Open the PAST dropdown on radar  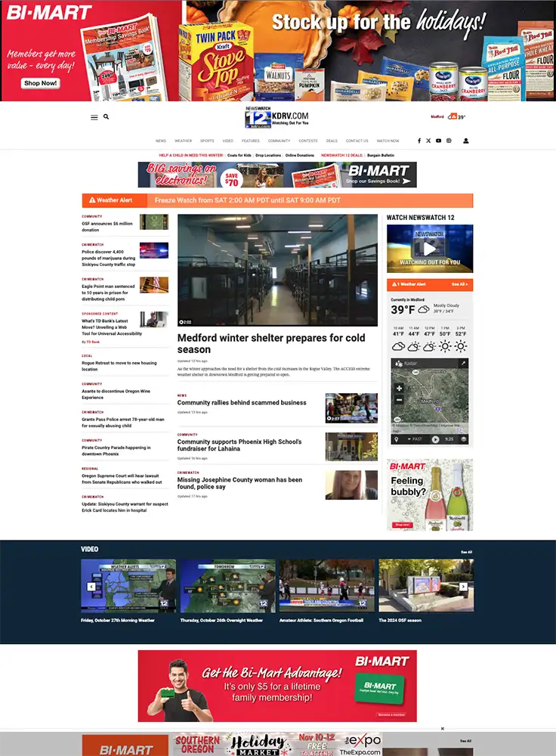[414, 439]
